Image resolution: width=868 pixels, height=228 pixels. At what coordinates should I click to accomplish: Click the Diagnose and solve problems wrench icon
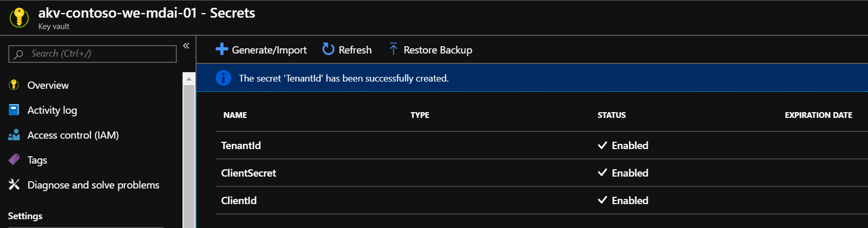(x=14, y=184)
